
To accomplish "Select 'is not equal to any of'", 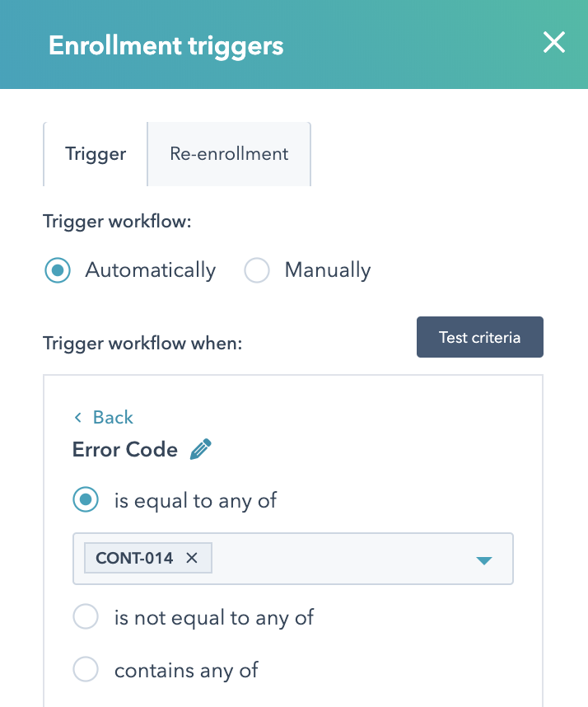I will (86, 616).
